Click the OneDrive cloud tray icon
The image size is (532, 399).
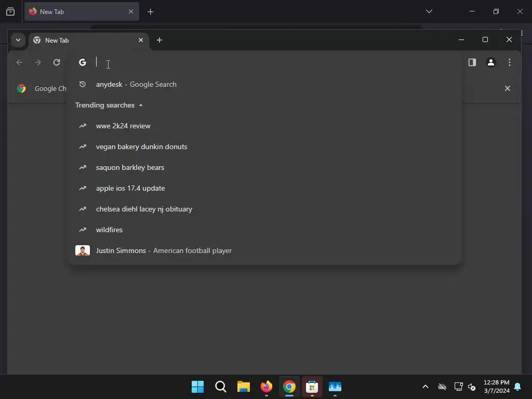[x=442, y=387]
